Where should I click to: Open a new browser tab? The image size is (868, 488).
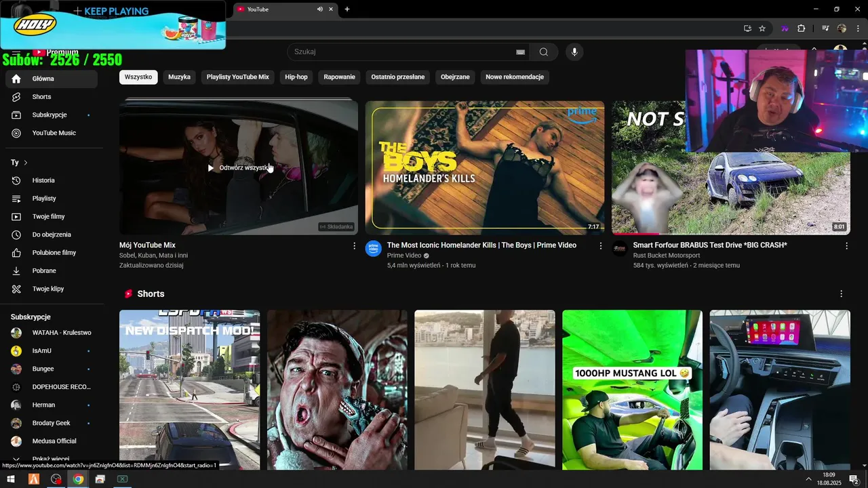pos(347,9)
